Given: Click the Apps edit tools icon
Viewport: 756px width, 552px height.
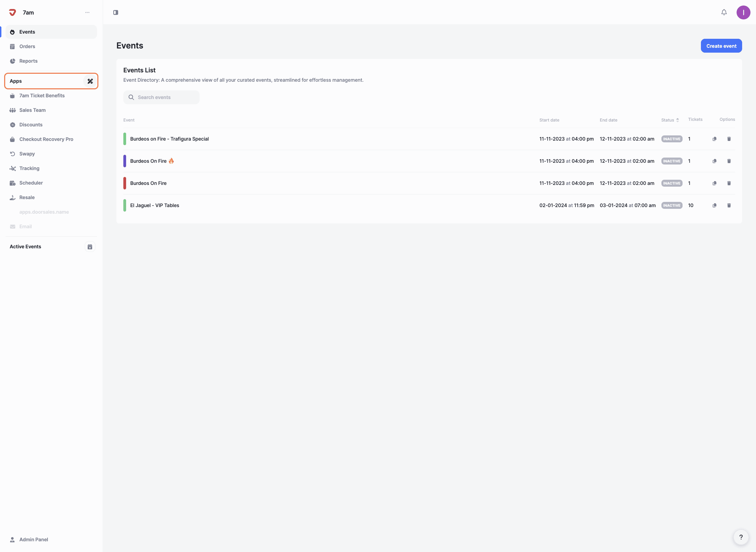Looking at the screenshot, I should (90, 81).
